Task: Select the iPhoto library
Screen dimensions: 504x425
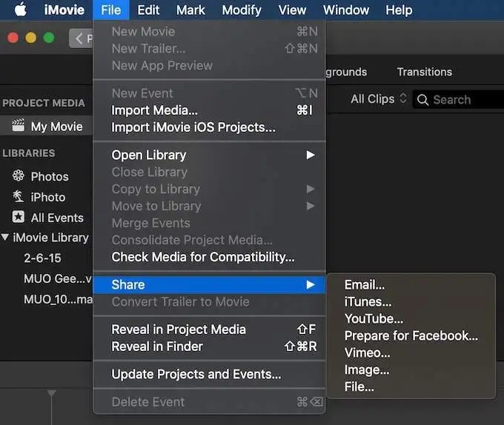Action: (x=46, y=197)
